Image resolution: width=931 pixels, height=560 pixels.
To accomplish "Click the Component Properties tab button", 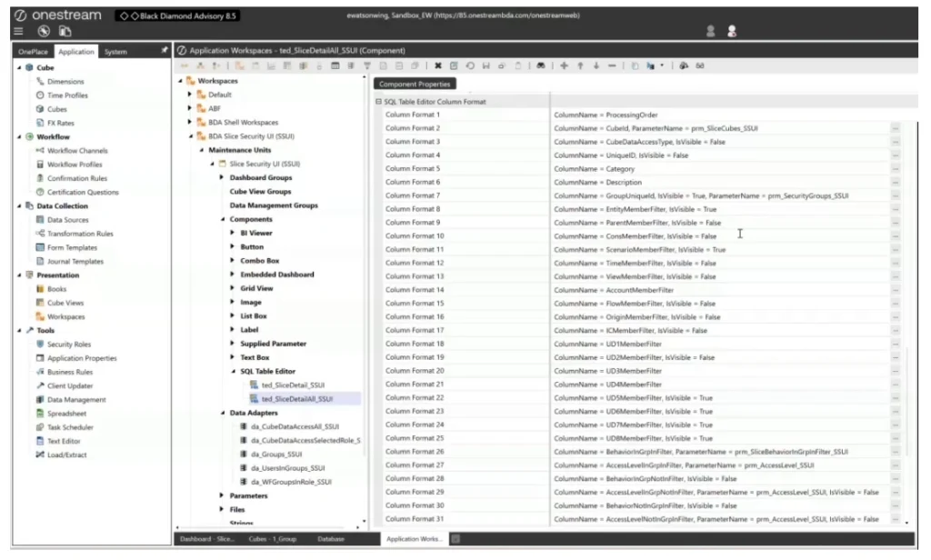I will coord(415,85).
